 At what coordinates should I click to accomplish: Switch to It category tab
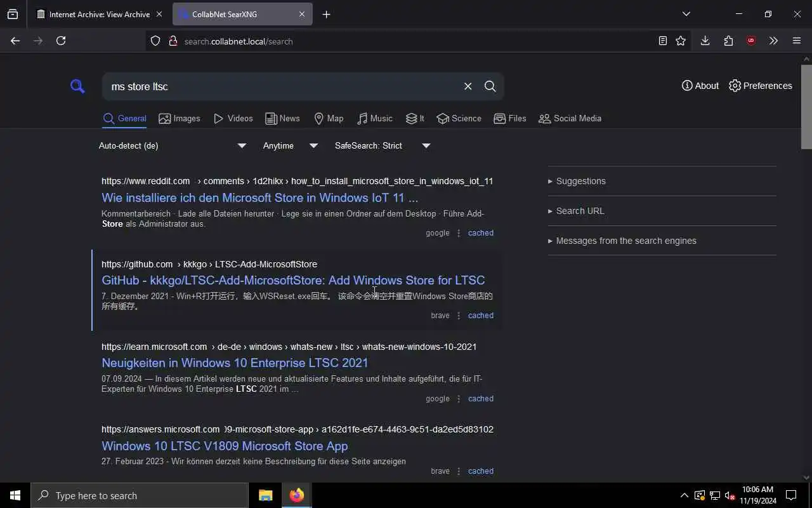click(x=415, y=119)
